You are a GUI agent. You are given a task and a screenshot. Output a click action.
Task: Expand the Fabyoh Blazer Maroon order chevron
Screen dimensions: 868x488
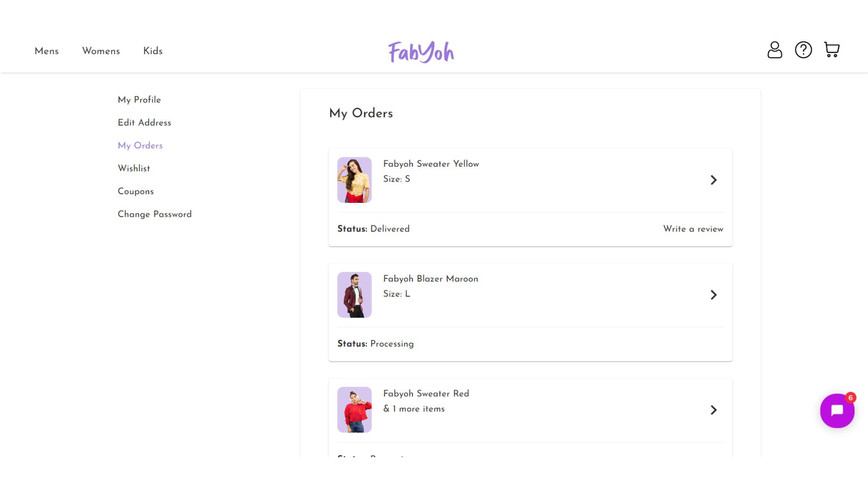pyautogui.click(x=713, y=295)
